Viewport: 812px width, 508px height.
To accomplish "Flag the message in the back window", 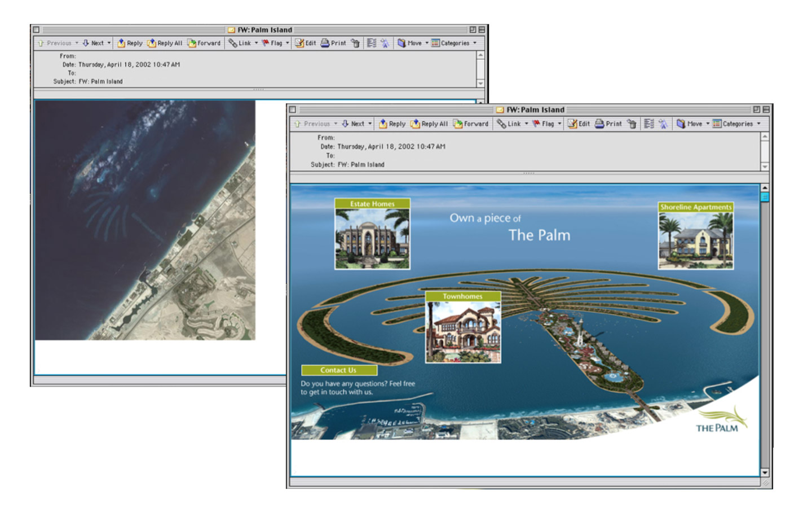I will 272,43.
